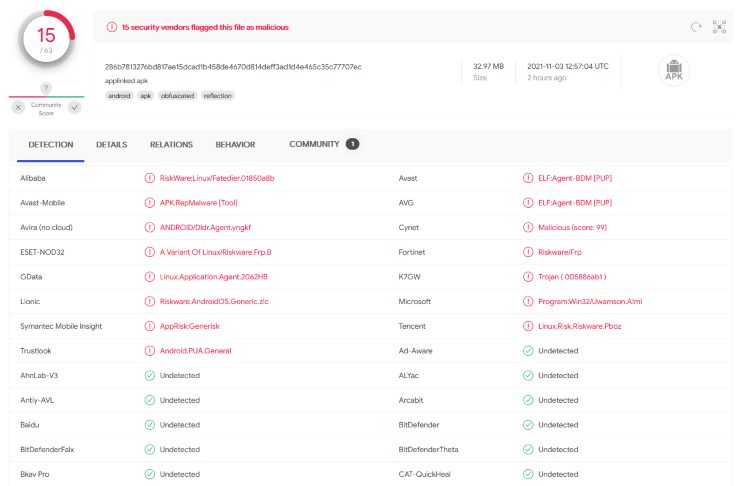Viewport: 750px width, 486px height.
Task: Click the Symantec Mobile Insight vendor name
Action: click(x=61, y=326)
